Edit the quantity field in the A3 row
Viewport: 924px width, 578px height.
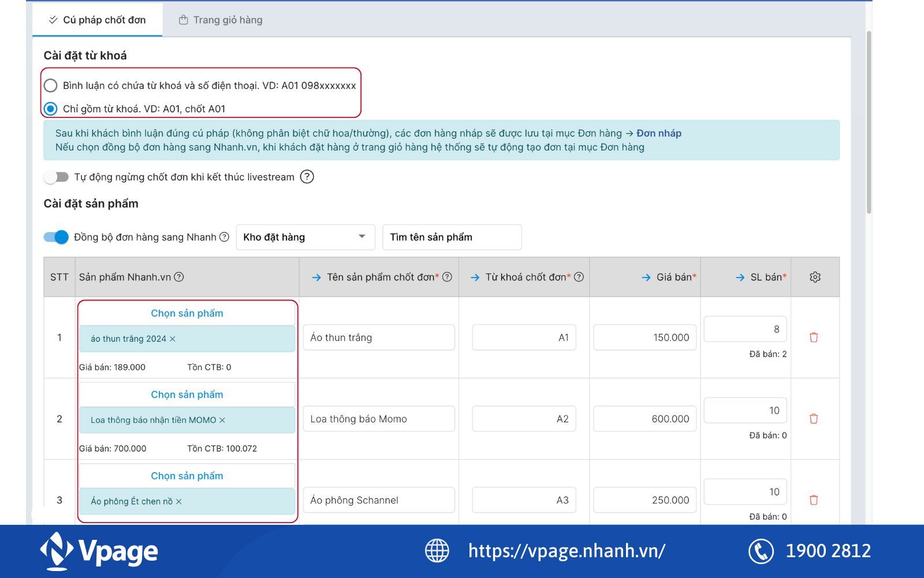pos(746,492)
